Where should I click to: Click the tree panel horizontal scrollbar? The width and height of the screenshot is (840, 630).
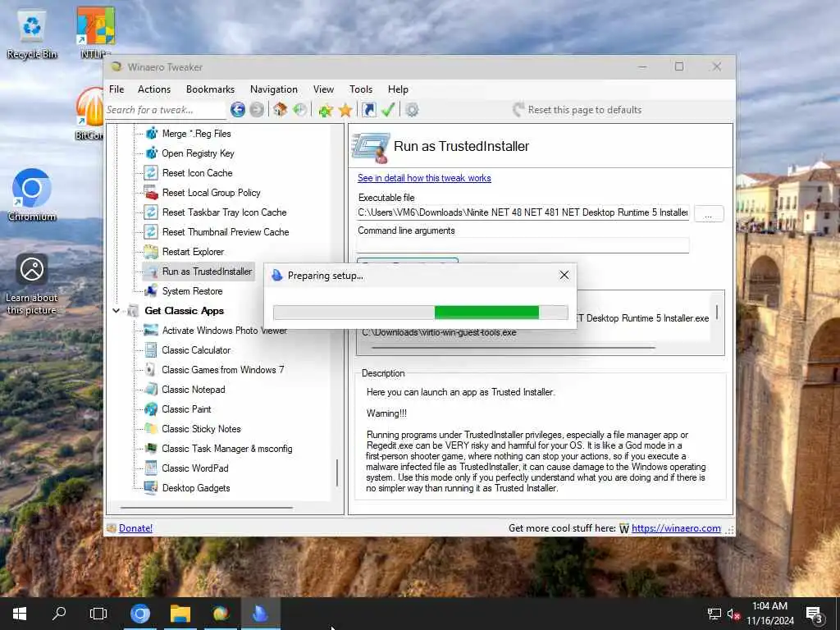pos(207,507)
